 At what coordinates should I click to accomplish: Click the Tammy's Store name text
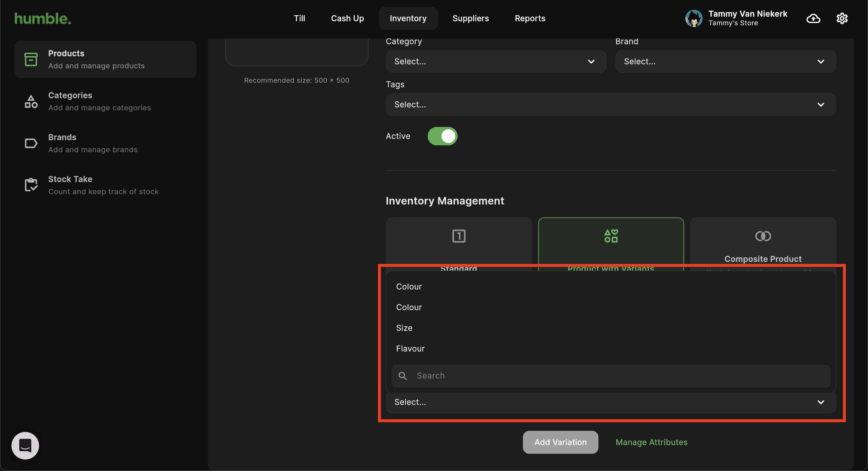[x=733, y=23]
